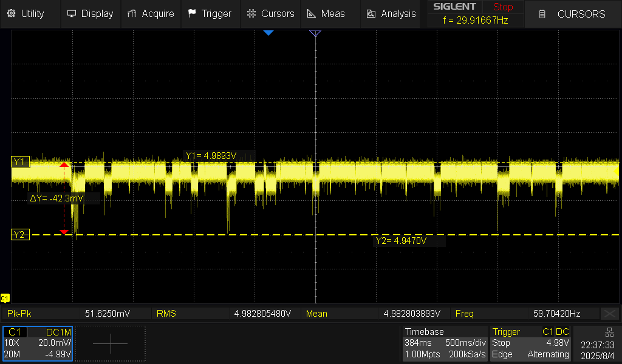Click the C1 channel ground marker
The image size is (622, 364).
coord(5,298)
